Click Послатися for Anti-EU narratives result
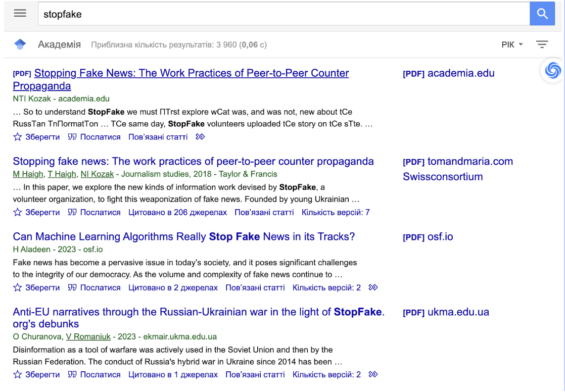The width and height of the screenshot is (565, 392). [100, 375]
